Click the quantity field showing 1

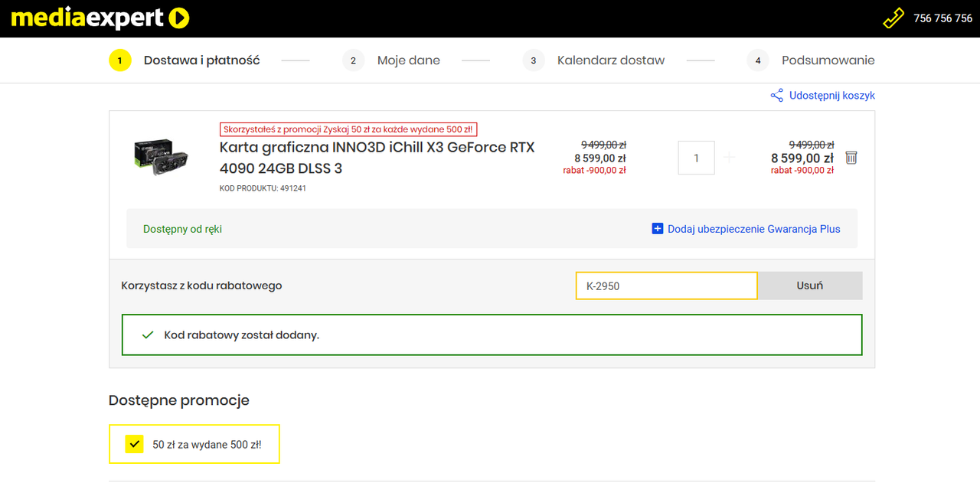pos(696,158)
